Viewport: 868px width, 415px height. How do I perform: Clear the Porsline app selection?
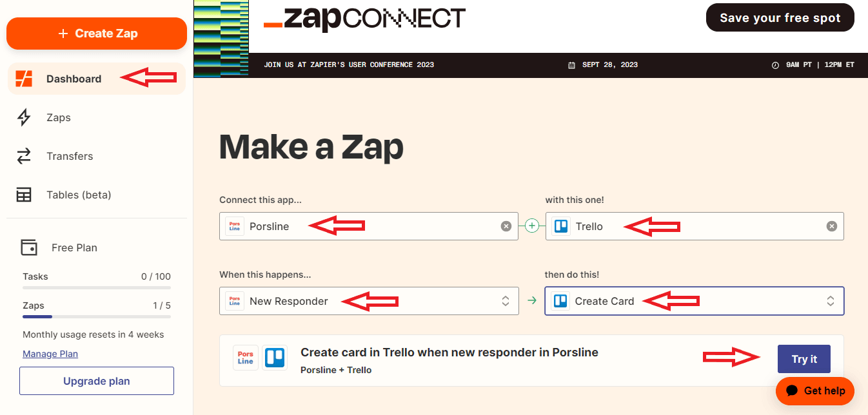click(506, 226)
